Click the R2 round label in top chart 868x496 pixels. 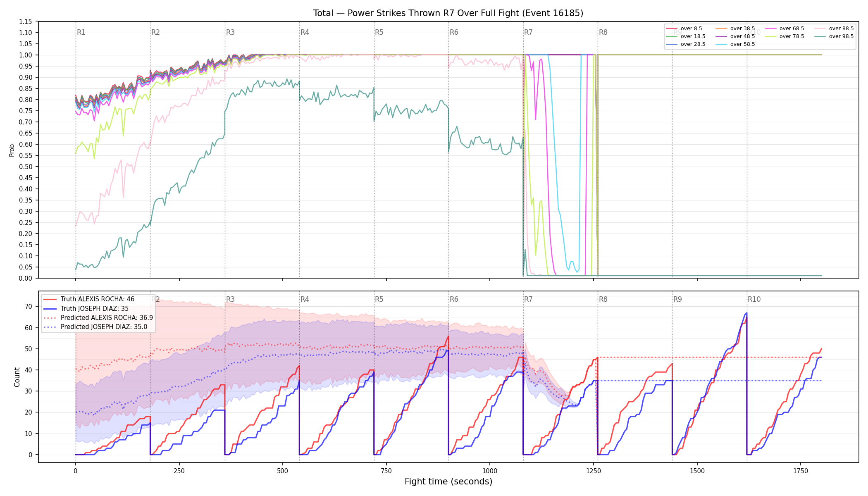coord(155,32)
